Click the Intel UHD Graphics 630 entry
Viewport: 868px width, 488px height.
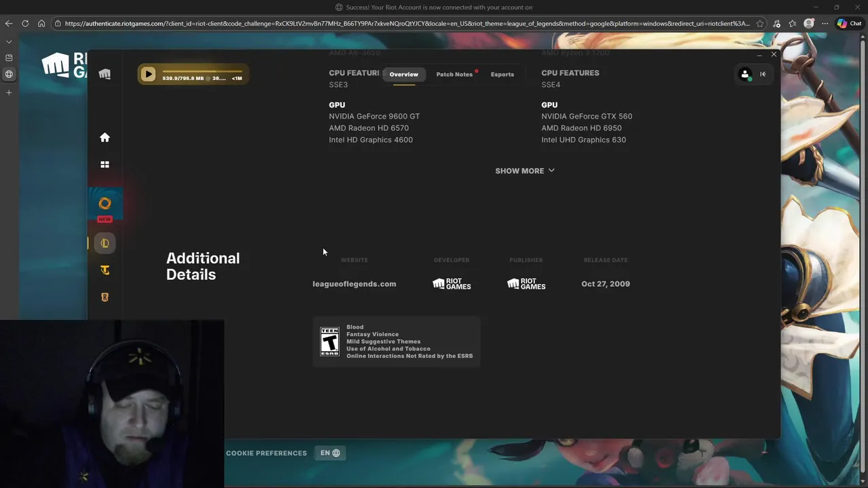(x=584, y=140)
